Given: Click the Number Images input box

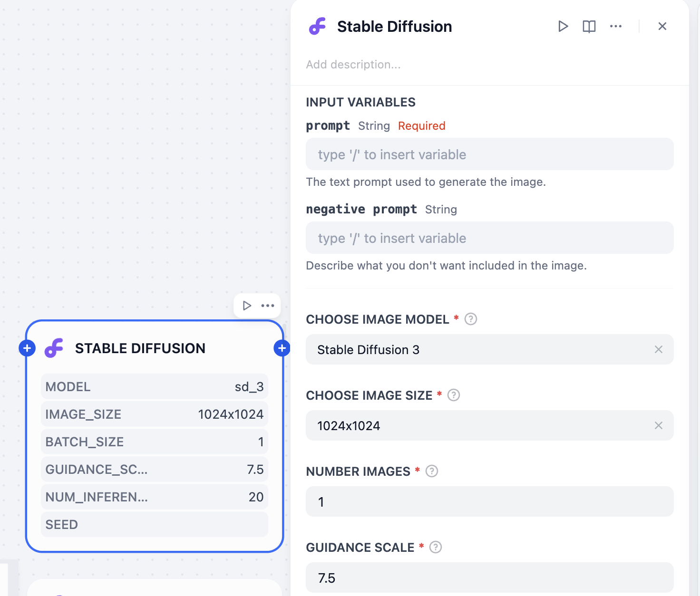Looking at the screenshot, I should pos(489,502).
